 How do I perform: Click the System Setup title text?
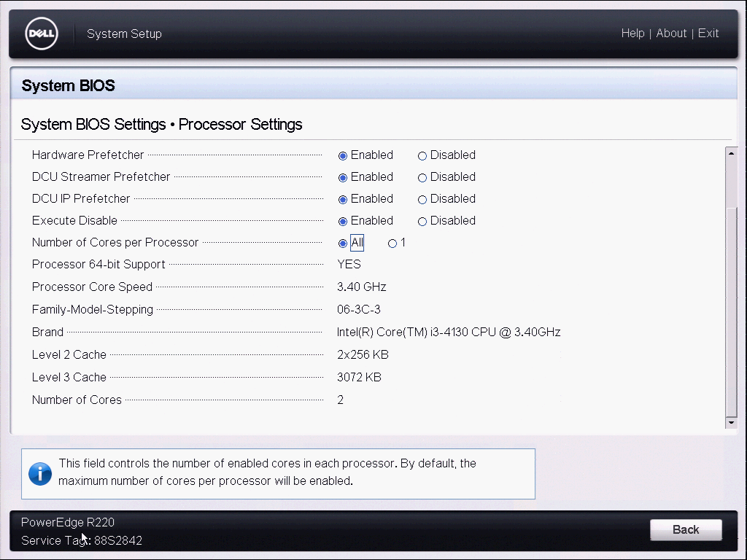coord(124,34)
